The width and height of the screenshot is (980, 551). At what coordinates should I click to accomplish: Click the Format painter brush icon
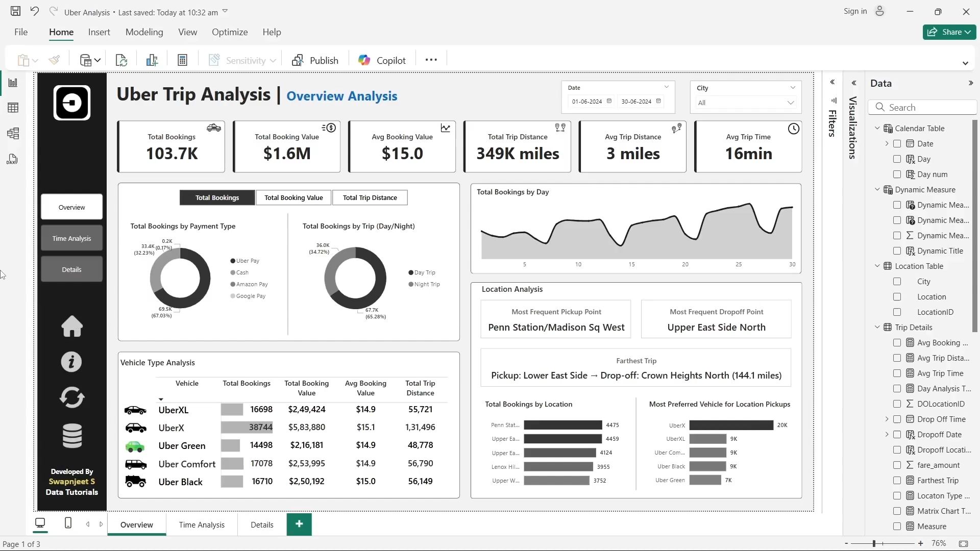(55, 60)
